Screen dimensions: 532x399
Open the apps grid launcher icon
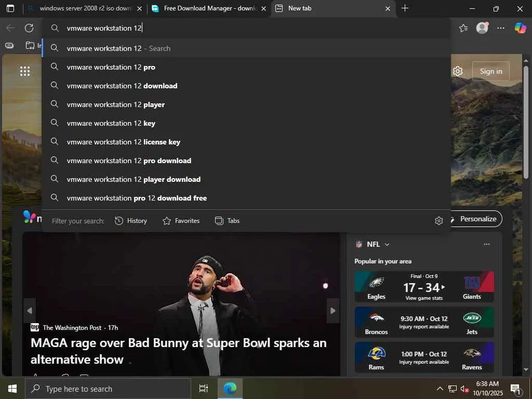point(25,71)
